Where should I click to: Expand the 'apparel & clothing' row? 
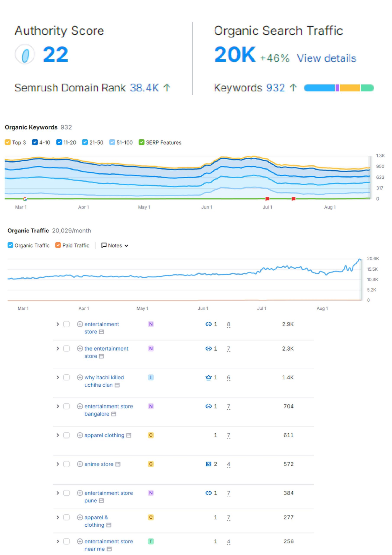(x=57, y=517)
